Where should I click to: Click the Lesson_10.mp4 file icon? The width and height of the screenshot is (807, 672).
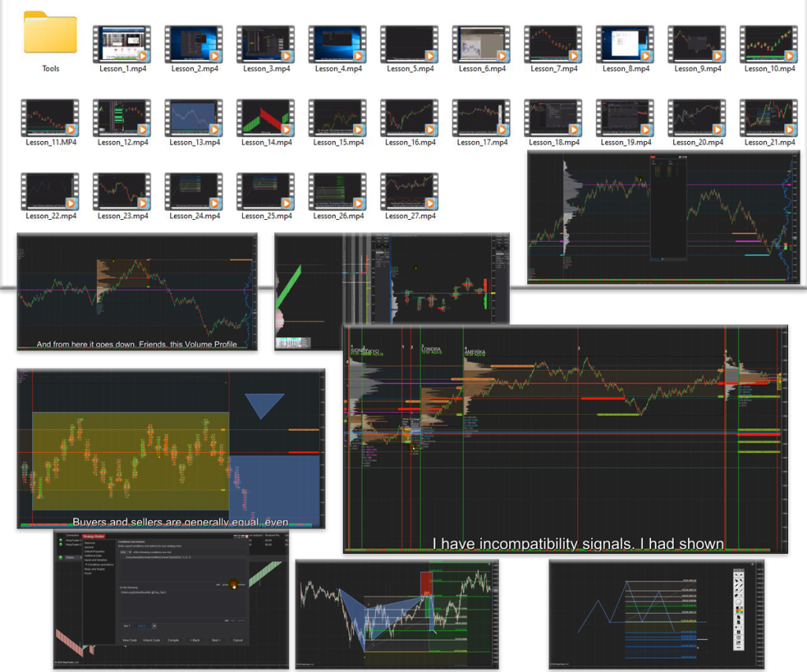(767, 44)
